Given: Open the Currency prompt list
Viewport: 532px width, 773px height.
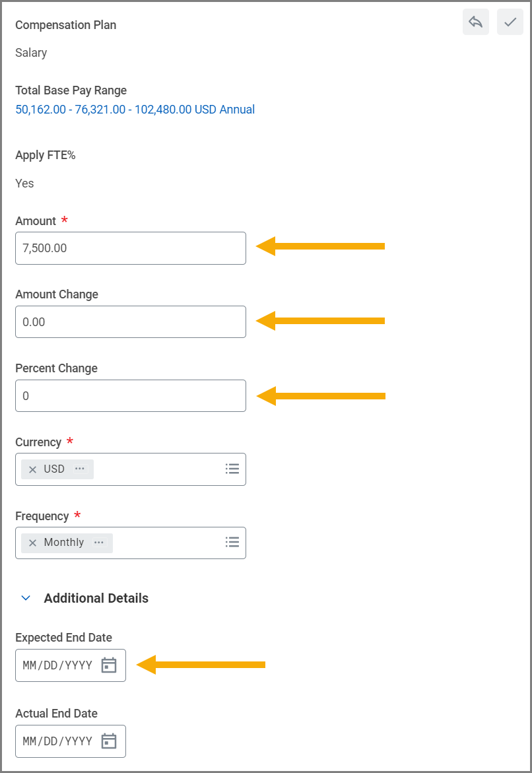Looking at the screenshot, I should point(232,469).
